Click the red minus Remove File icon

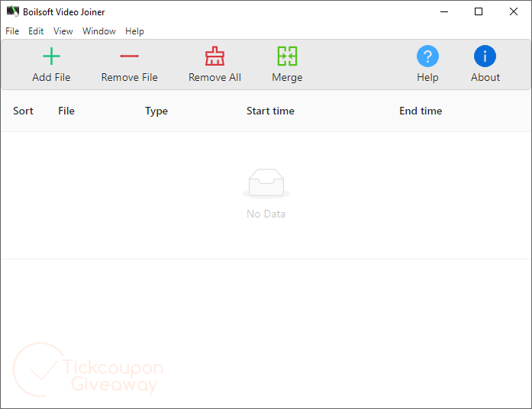(129, 56)
